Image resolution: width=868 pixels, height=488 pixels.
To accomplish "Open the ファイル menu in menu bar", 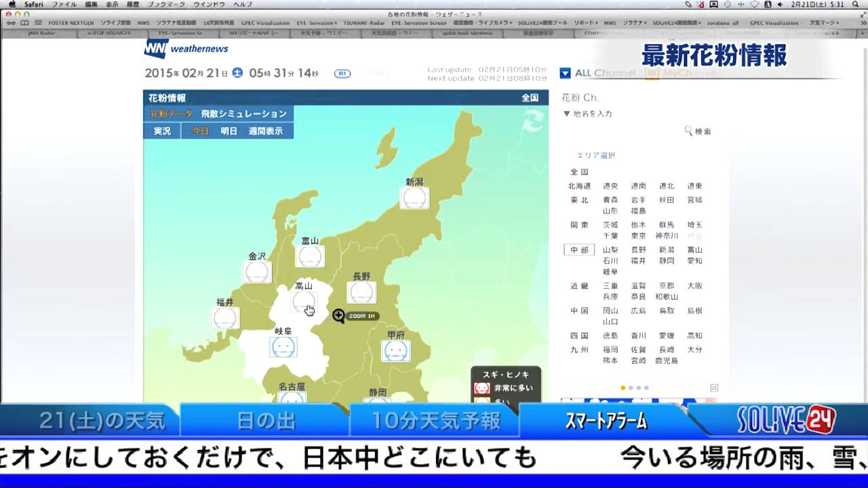I will click(64, 4).
